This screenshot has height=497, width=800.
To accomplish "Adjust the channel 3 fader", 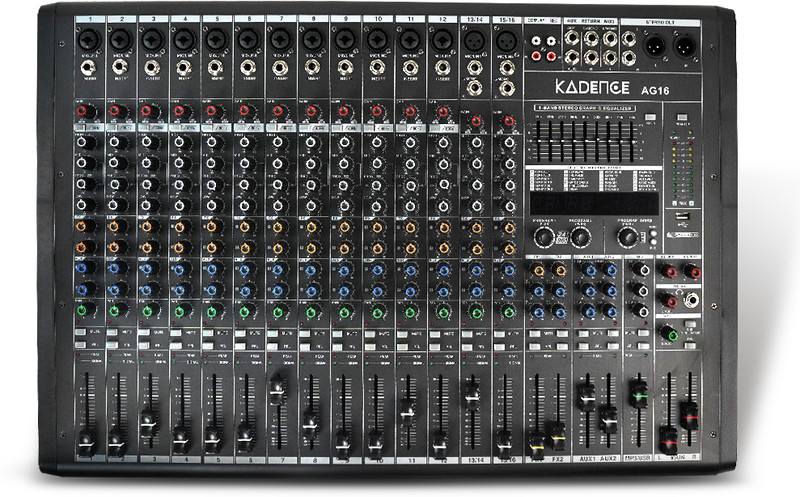I will tap(149, 423).
